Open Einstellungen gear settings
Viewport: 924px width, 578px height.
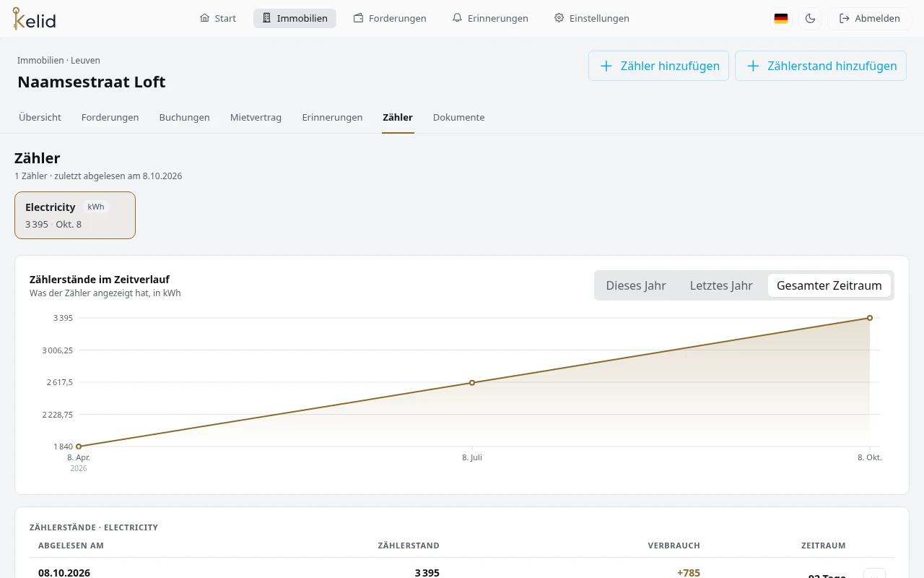click(591, 18)
